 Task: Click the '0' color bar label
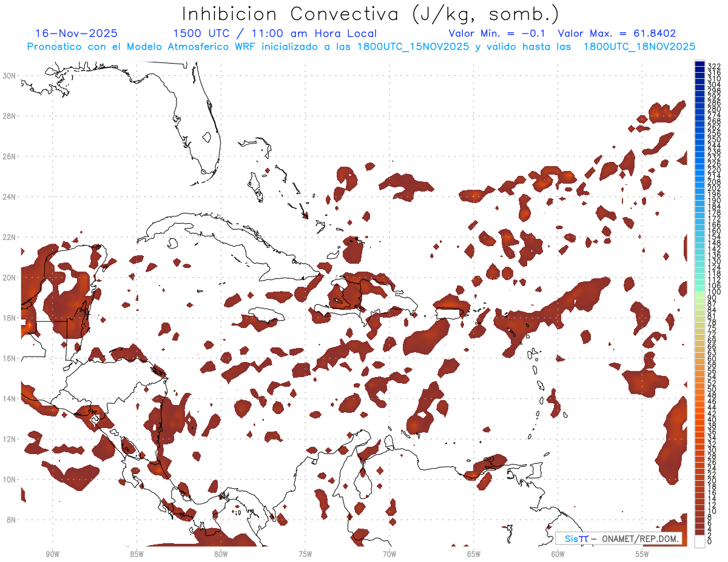coord(710,541)
